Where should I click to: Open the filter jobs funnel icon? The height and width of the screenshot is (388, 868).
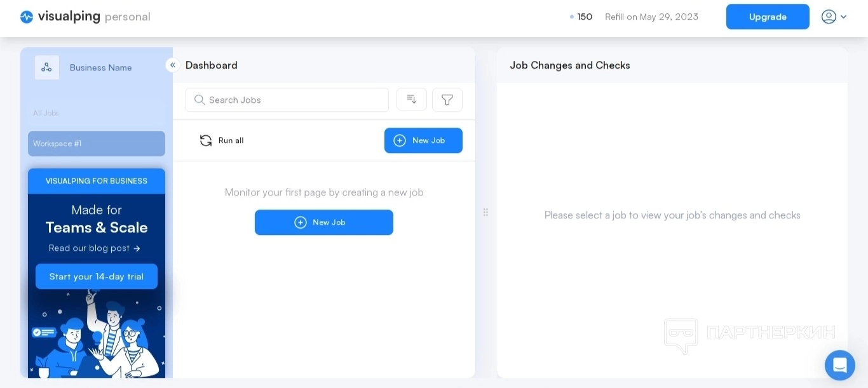tap(447, 100)
